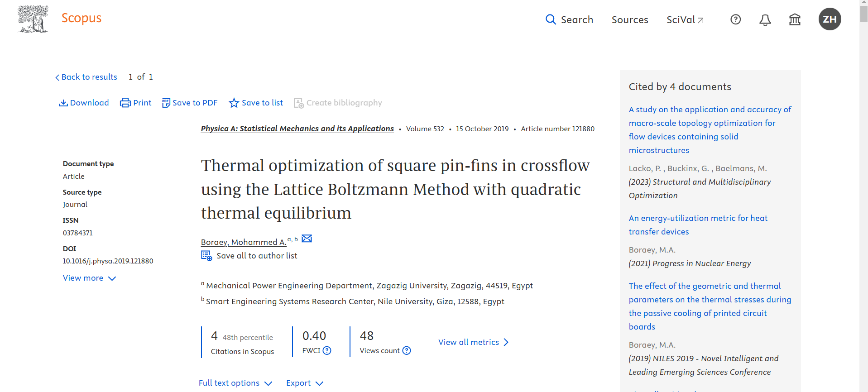The height and width of the screenshot is (392, 868).
Task: Click the ISSN value 03784371
Action: click(x=77, y=233)
